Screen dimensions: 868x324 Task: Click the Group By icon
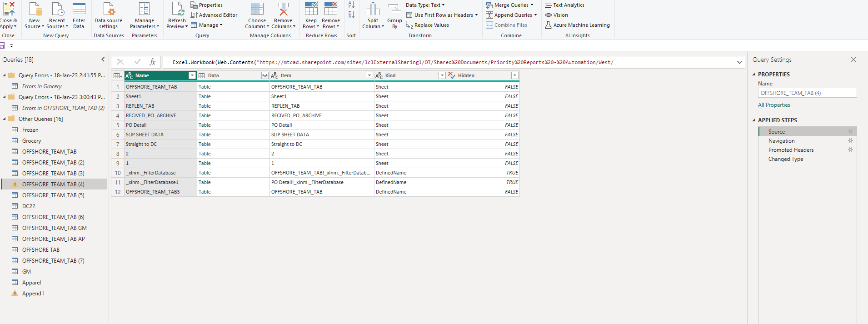394,9
